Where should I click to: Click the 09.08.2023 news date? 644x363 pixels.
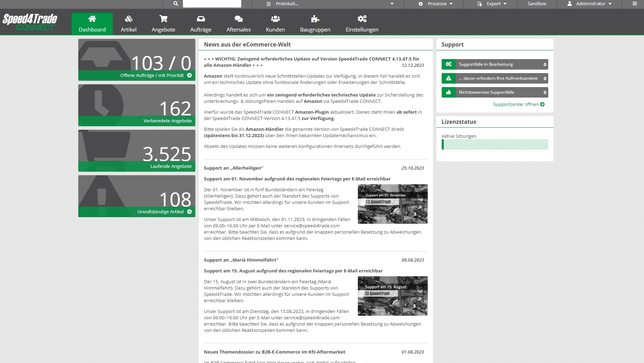coord(413,260)
